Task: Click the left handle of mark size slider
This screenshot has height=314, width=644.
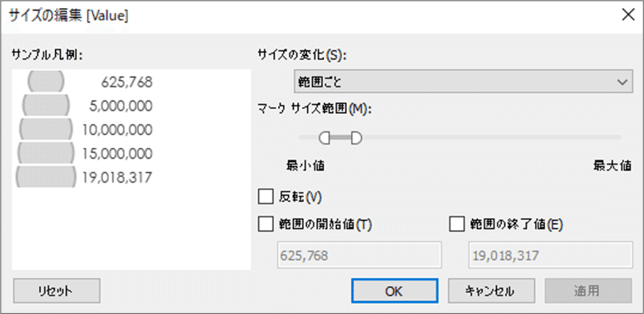Action: tap(325, 139)
